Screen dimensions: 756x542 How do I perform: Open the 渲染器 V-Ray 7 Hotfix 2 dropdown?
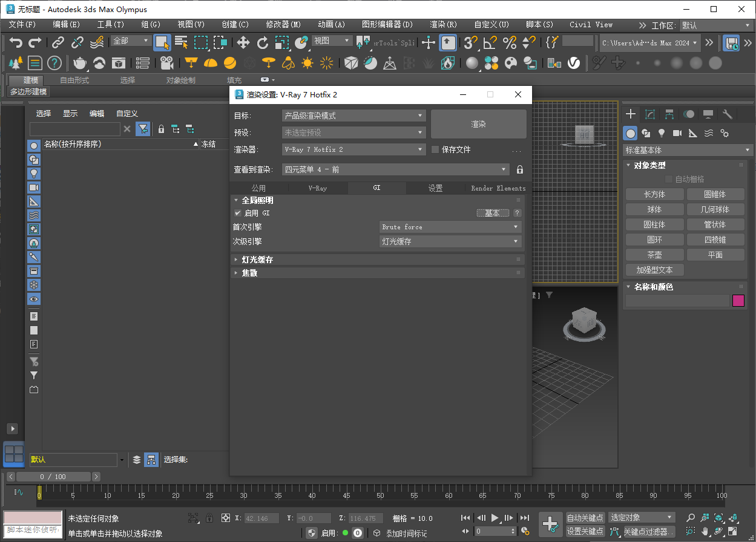tap(354, 149)
